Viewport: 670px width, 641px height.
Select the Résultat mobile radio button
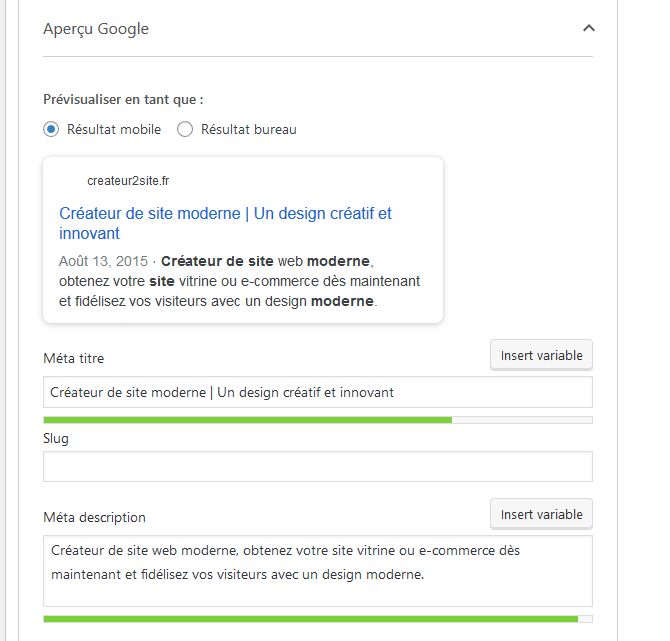[x=51, y=129]
